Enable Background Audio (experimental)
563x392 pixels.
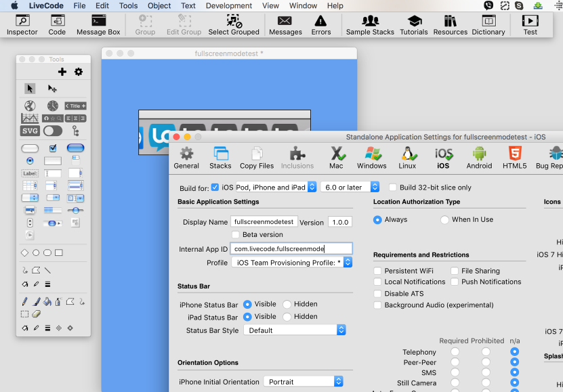377,305
